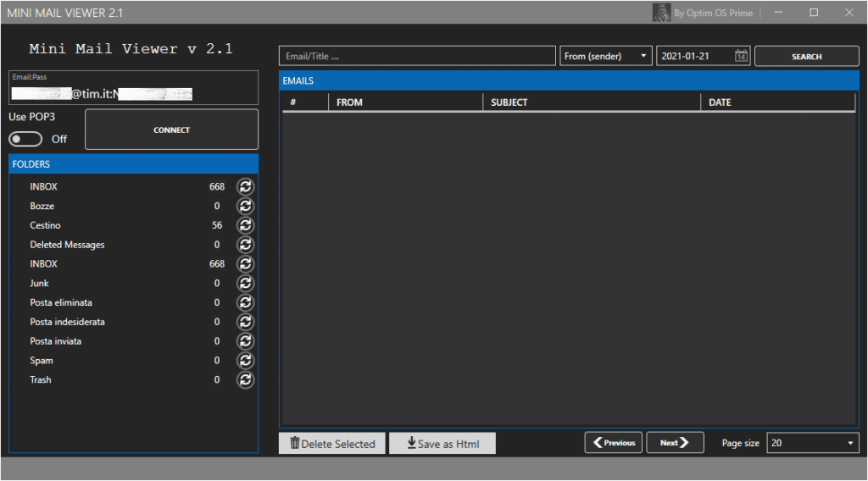Image resolution: width=868 pixels, height=481 pixels.
Task: Click the # column header
Action: [x=305, y=102]
